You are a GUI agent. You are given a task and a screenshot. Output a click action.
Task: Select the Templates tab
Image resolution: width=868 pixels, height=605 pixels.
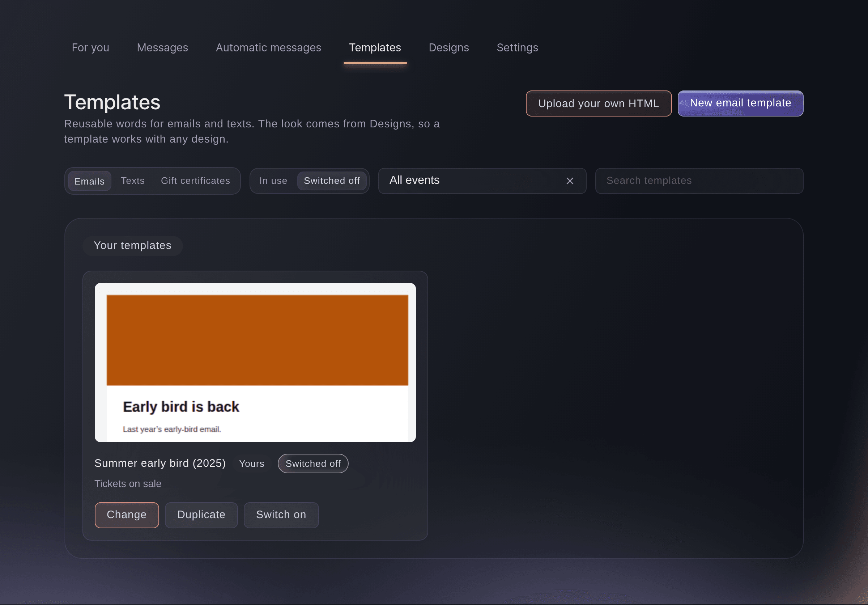(x=375, y=48)
